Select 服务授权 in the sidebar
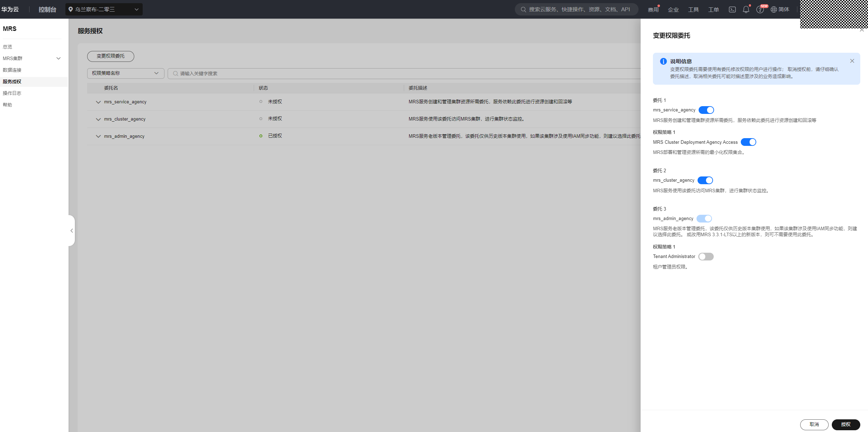The image size is (868, 432). tap(12, 82)
